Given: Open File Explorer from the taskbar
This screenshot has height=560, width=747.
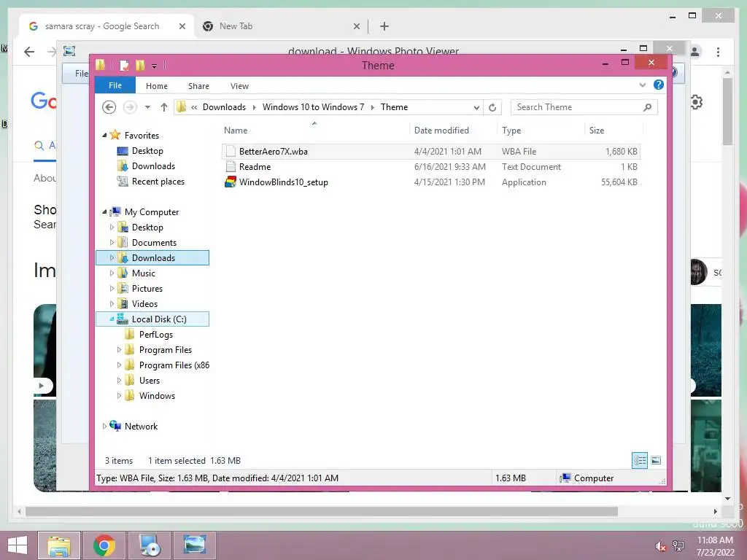Looking at the screenshot, I should click(58, 545).
